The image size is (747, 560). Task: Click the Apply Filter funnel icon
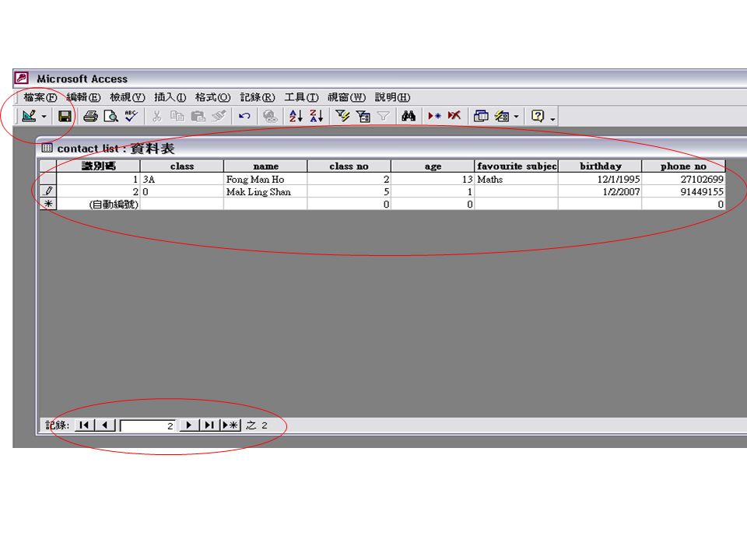383,116
